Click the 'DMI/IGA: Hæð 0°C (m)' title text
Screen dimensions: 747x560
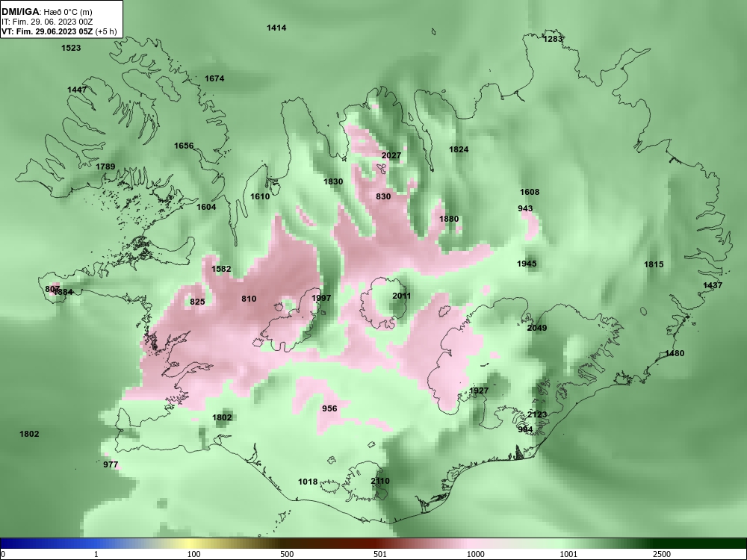click(x=46, y=12)
